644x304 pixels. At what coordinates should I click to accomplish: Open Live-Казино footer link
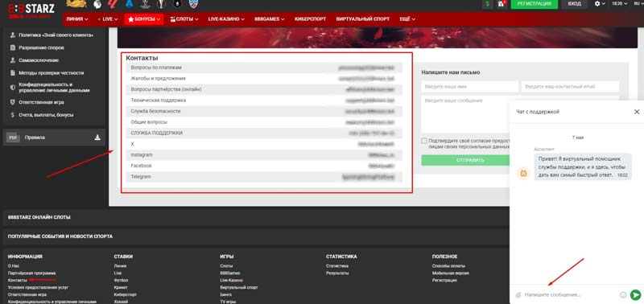[x=231, y=280]
